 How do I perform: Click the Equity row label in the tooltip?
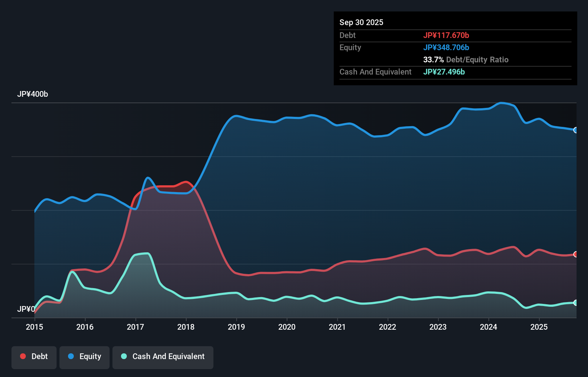[x=350, y=47]
